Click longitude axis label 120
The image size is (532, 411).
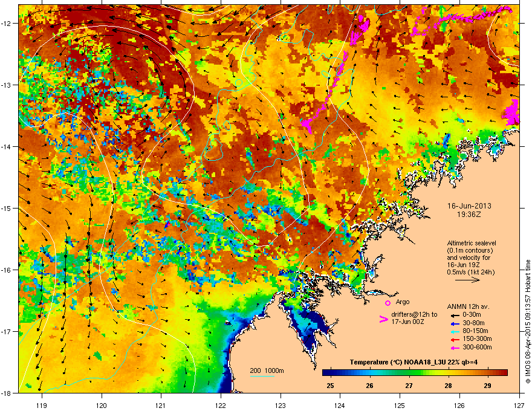coord(102,405)
